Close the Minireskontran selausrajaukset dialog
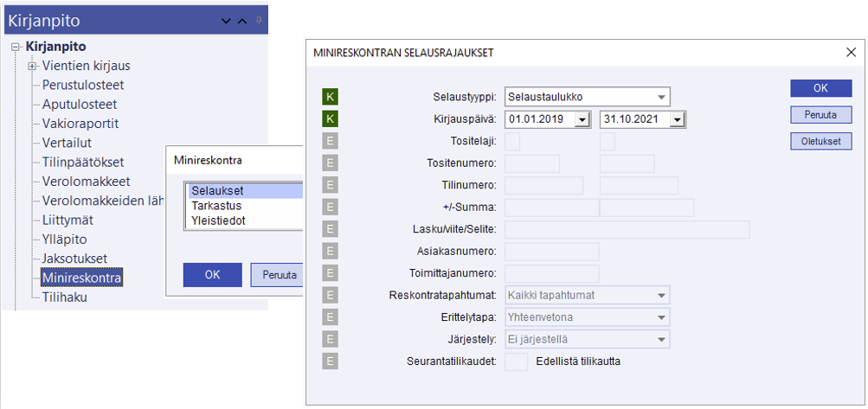 [x=850, y=53]
